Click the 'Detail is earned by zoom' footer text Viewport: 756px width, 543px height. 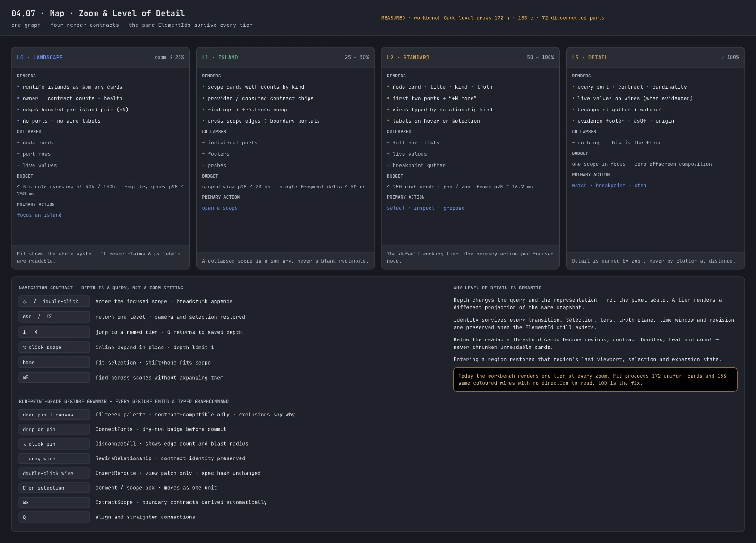653,261
